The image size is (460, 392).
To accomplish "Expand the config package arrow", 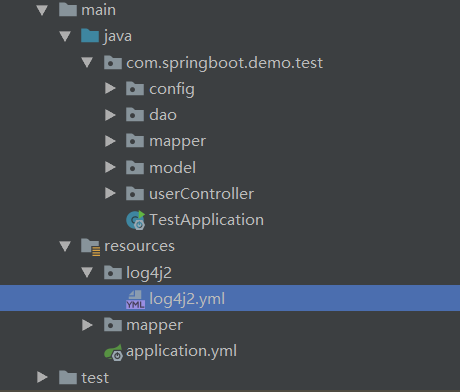I will coord(110,88).
